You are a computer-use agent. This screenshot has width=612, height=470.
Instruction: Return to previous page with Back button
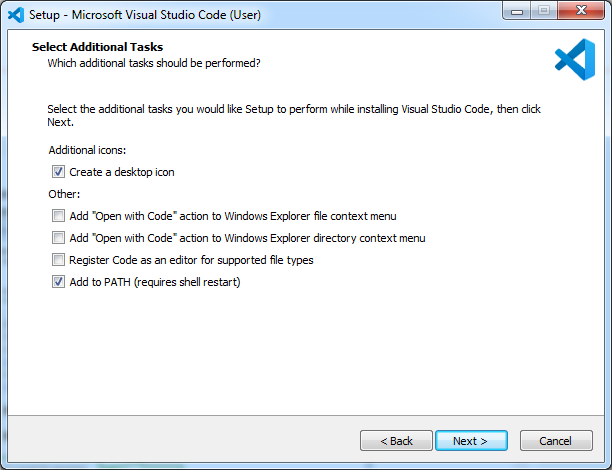point(396,441)
